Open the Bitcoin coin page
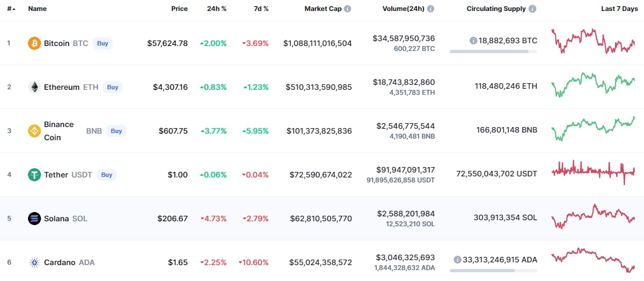Image resolution: width=644 pixels, height=281 pixels. point(57,43)
